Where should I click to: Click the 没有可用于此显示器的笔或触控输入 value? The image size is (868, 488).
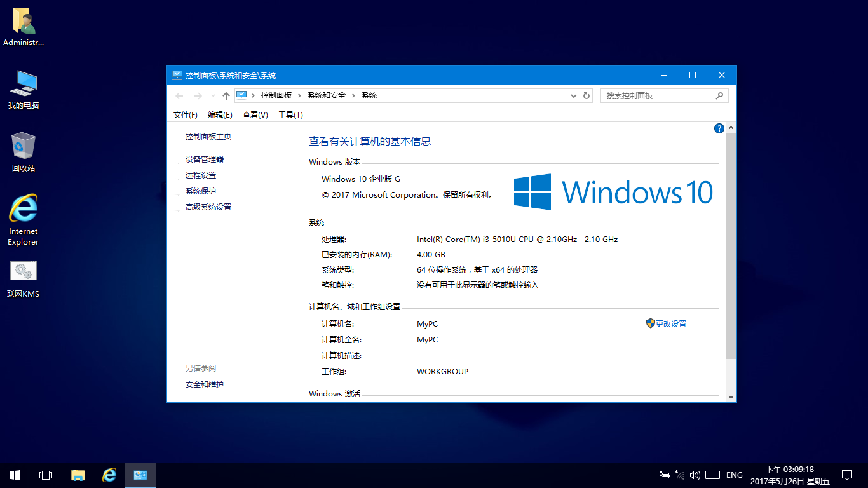(x=478, y=285)
